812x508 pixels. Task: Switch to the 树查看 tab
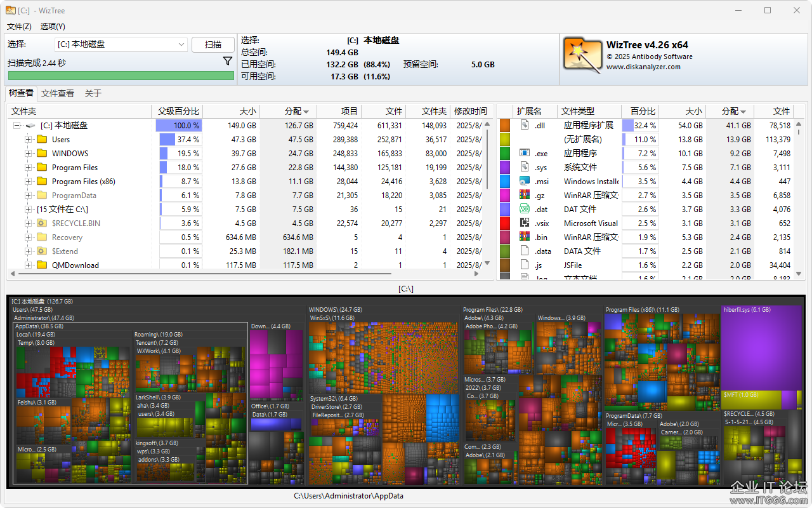click(x=21, y=93)
